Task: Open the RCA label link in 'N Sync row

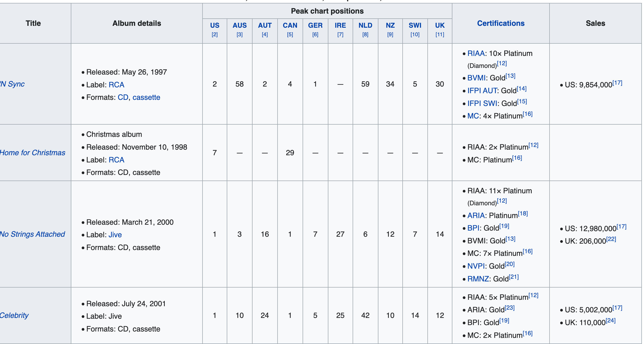Action: click(x=117, y=85)
